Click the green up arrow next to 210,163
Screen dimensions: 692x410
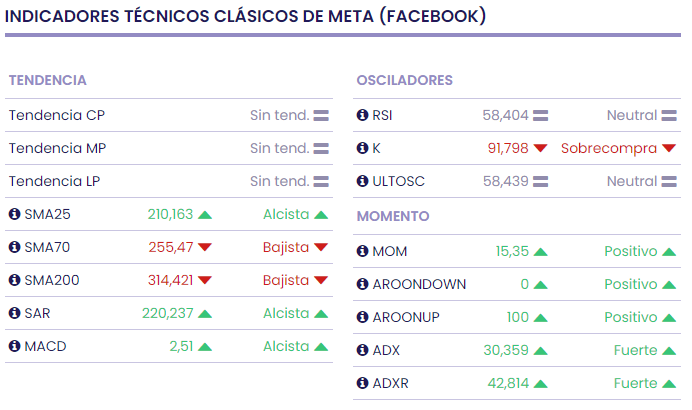click(205, 215)
